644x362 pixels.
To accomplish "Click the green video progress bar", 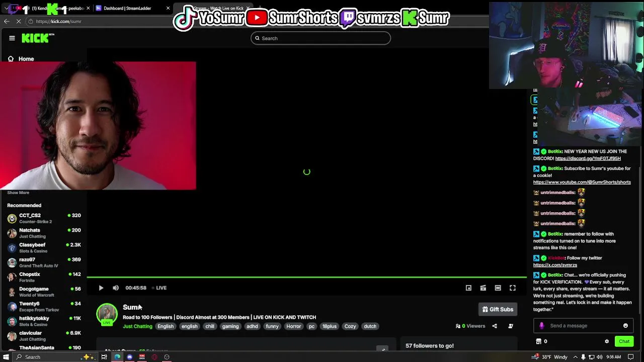I will tap(306, 277).
